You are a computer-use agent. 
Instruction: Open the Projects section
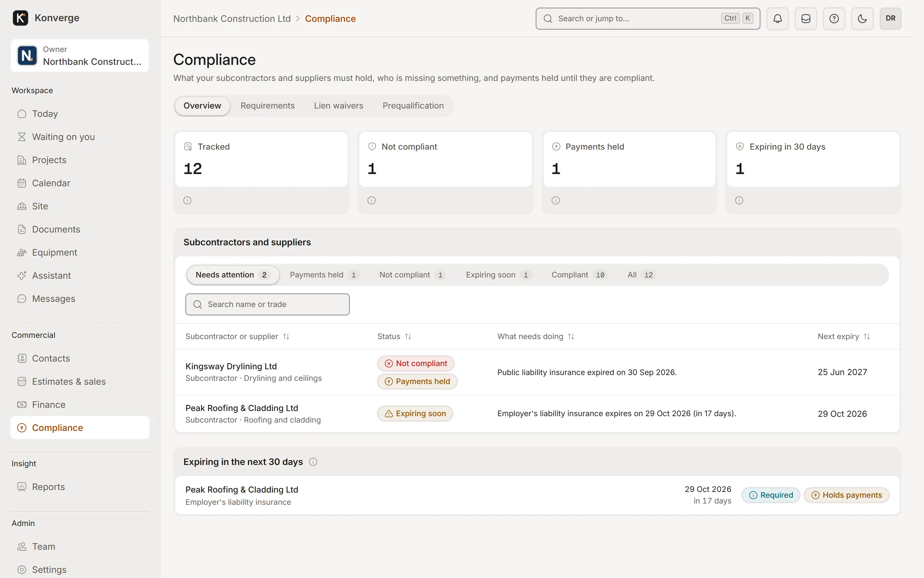click(80, 160)
